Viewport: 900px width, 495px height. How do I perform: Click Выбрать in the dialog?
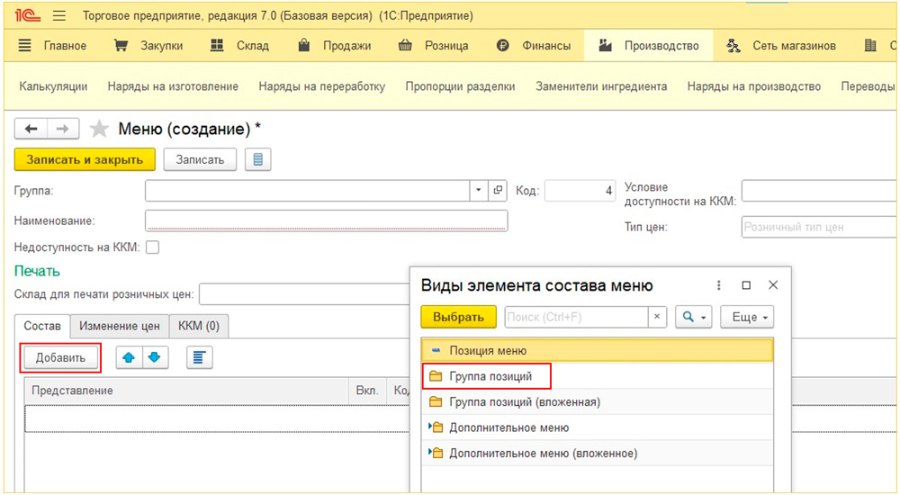point(458,317)
